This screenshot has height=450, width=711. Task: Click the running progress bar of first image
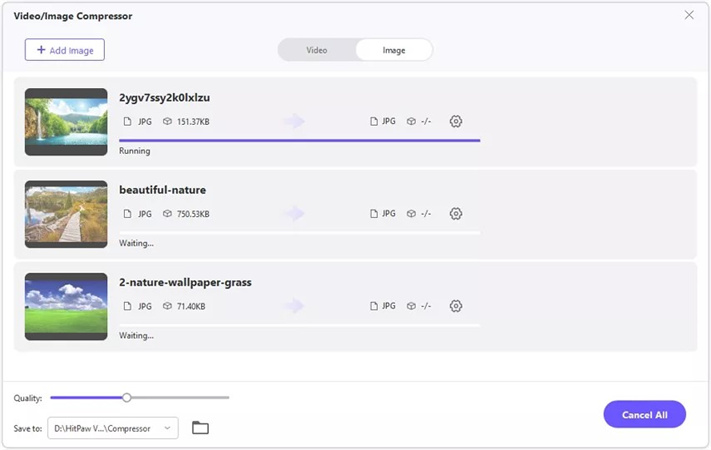click(300, 140)
